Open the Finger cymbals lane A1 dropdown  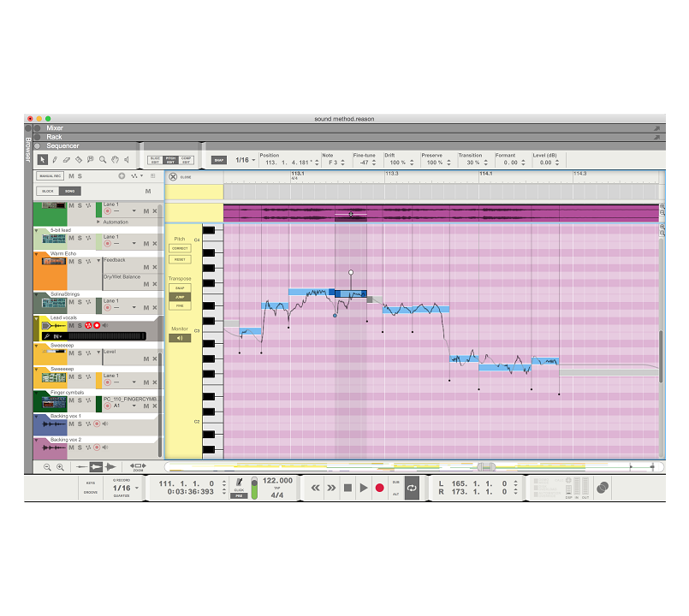coord(134,406)
